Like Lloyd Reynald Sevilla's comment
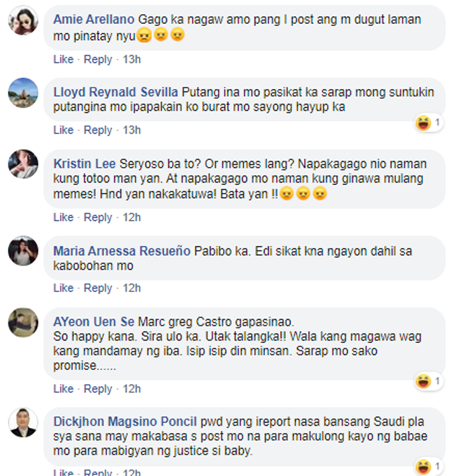476x476 pixels. point(63,130)
